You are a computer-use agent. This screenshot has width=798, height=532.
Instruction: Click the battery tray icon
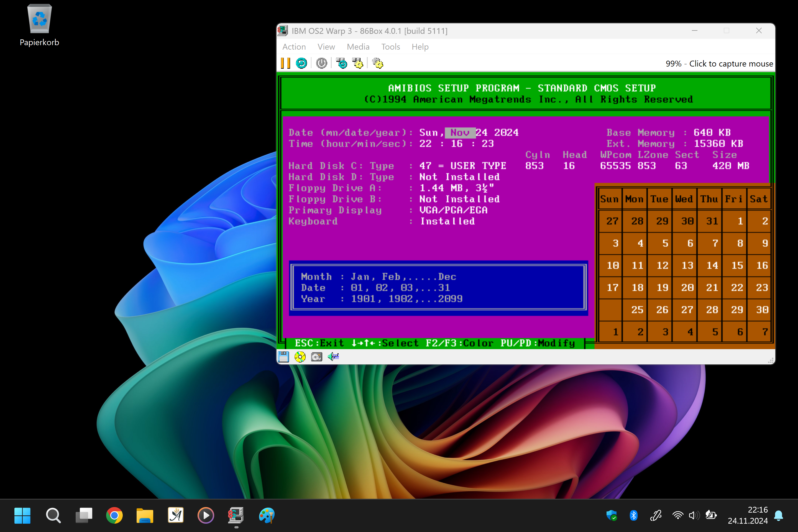pos(711,515)
